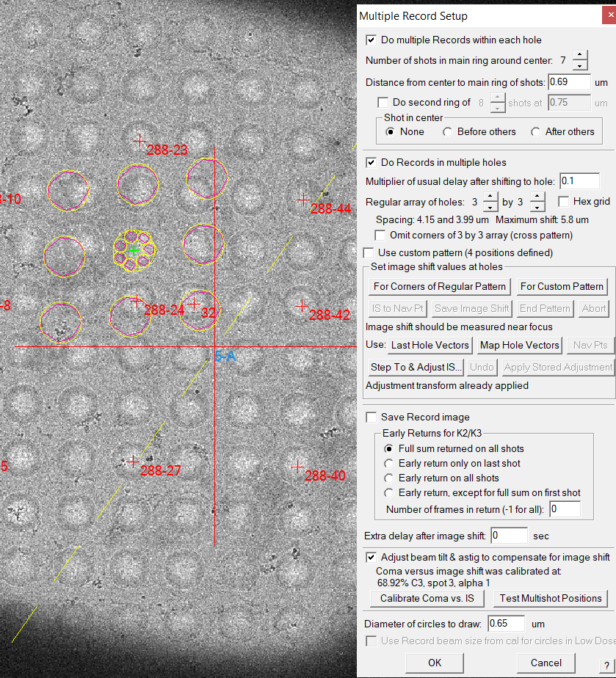Decrease first regular array hole count

[490, 207]
